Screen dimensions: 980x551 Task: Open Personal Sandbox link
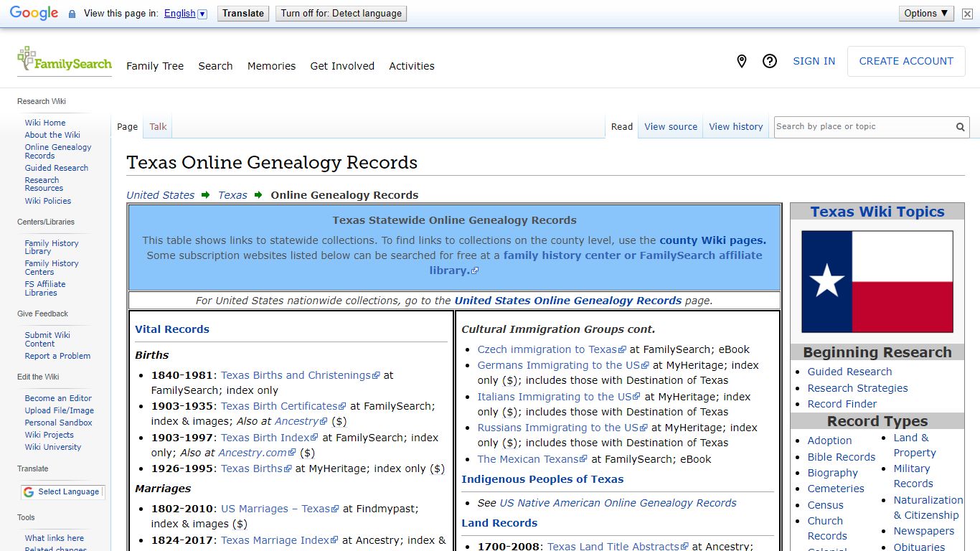click(x=59, y=423)
